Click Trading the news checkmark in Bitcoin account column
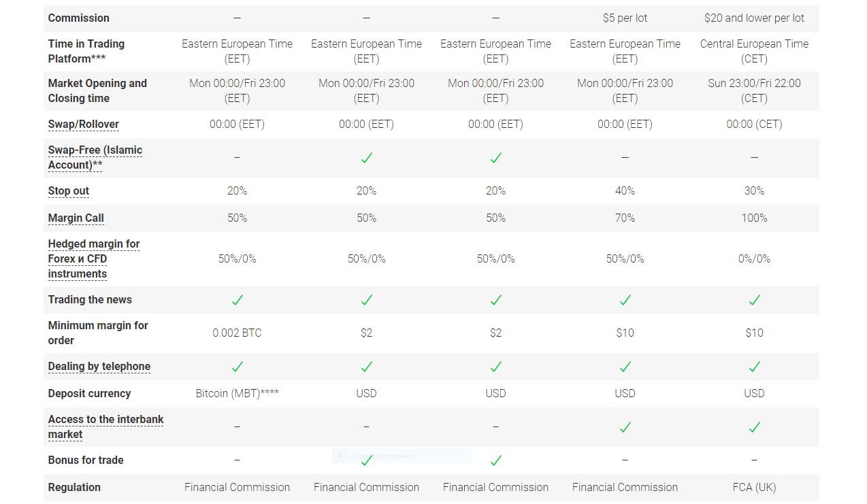This screenshot has width=867, height=504. click(x=237, y=300)
